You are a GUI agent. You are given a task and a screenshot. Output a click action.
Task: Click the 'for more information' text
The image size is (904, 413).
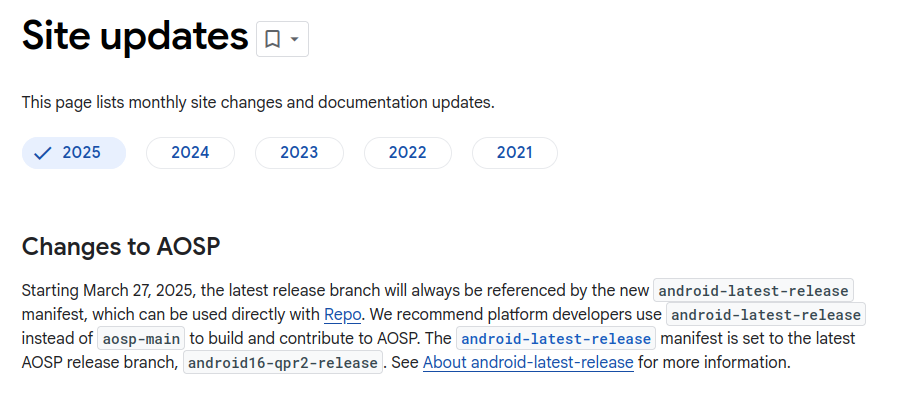click(x=714, y=362)
